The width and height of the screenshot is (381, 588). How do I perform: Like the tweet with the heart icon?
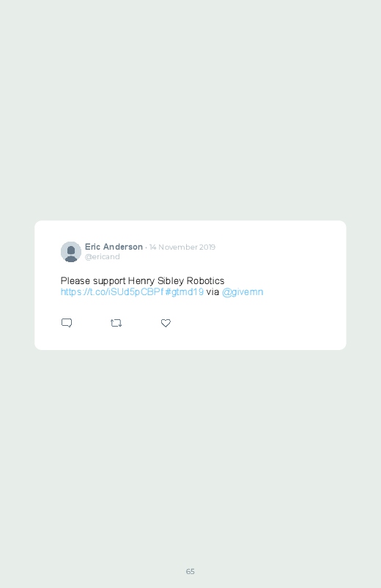pyautogui.click(x=166, y=323)
